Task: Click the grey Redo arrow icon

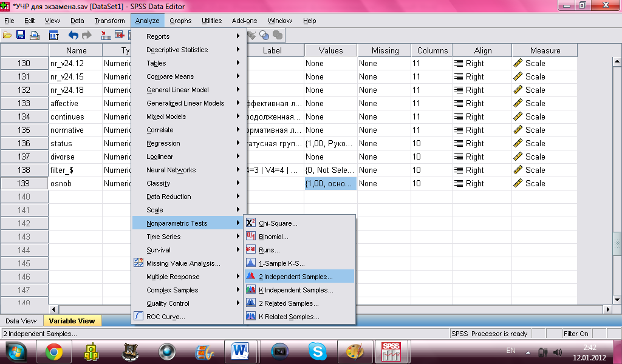Action: [86, 35]
